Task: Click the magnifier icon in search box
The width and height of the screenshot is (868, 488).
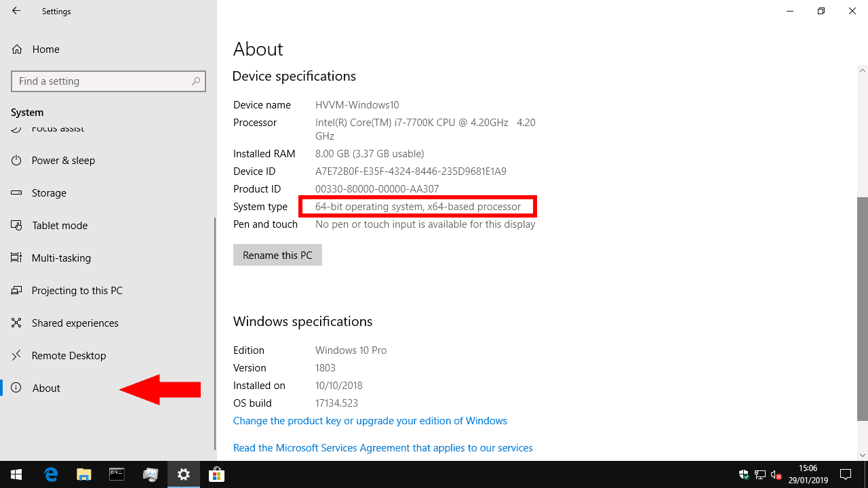Action: click(x=196, y=81)
